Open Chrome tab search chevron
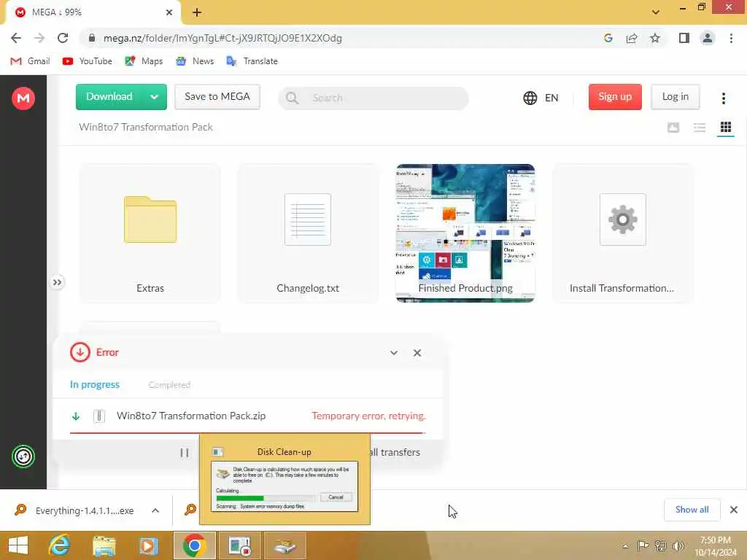 click(x=656, y=12)
